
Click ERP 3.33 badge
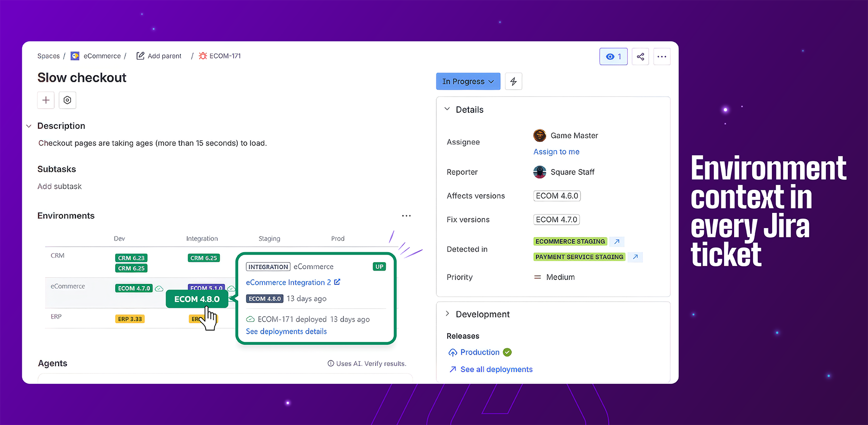(130, 319)
